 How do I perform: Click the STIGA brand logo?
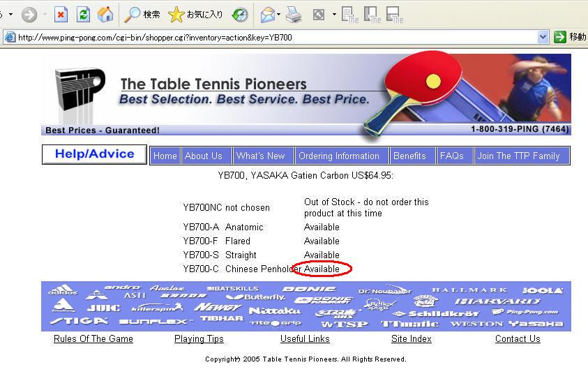[x=79, y=321]
